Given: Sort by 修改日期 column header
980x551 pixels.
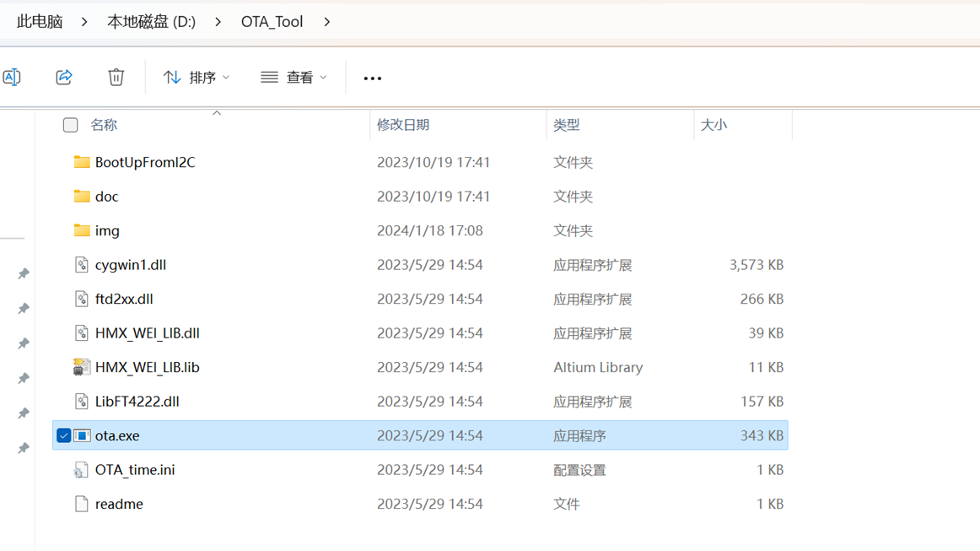Looking at the screenshot, I should 403,125.
